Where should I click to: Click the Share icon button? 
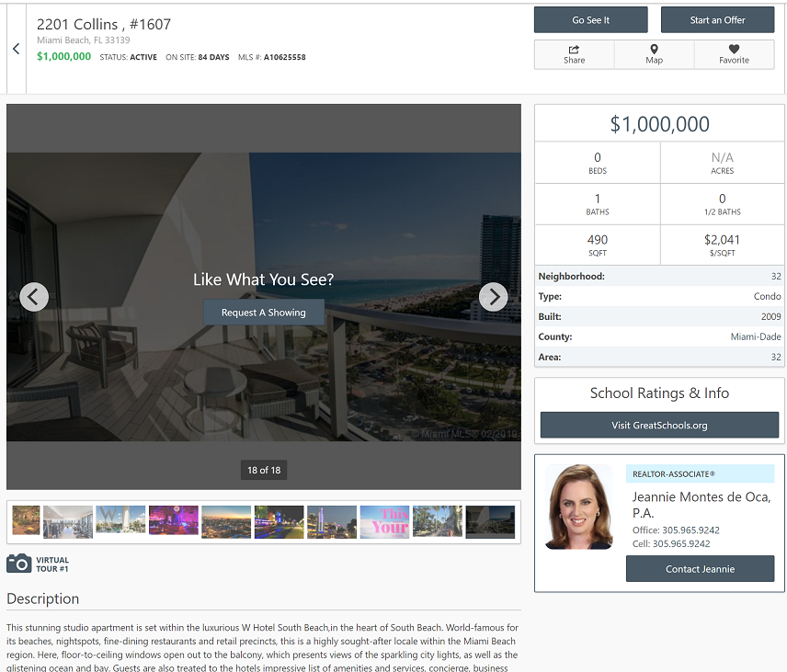(x=575, y=55)
